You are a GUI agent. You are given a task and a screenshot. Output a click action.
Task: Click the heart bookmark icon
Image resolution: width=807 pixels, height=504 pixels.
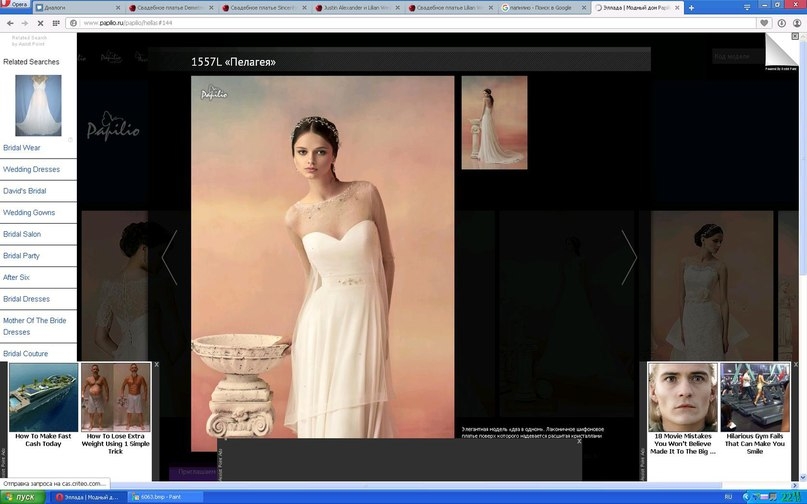[765, 22]
